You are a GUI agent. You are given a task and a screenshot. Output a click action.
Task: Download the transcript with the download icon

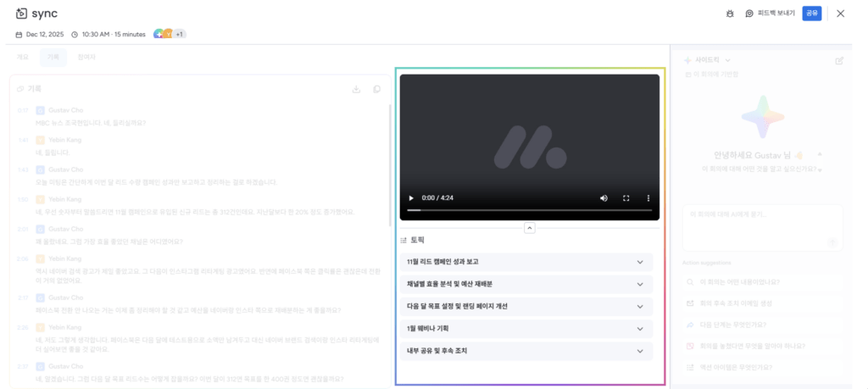pyautogui.click(x=356, y=89)
